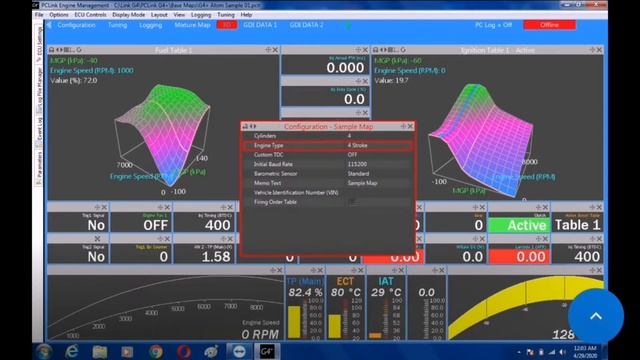The height and width of the screenshot is (360, 640).
Task: Show hidden system tray icons arrow
Action: tap(519, 352)
